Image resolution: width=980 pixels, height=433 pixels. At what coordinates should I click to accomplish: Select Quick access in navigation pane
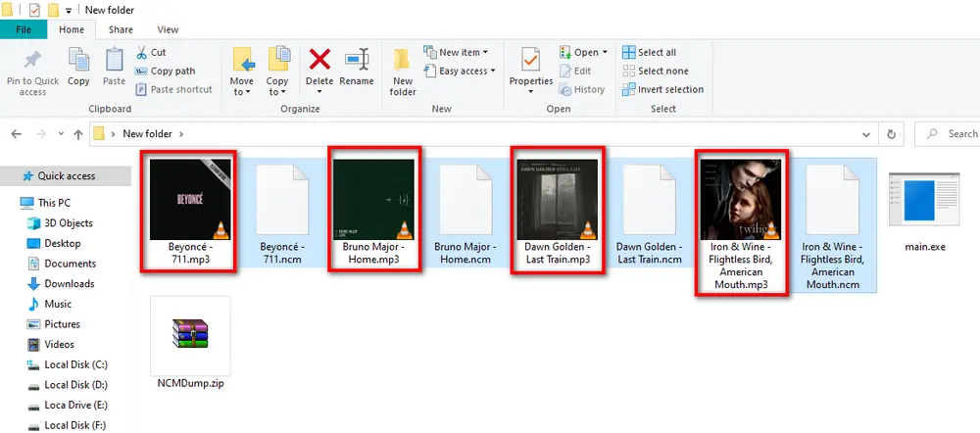(66, 176)
